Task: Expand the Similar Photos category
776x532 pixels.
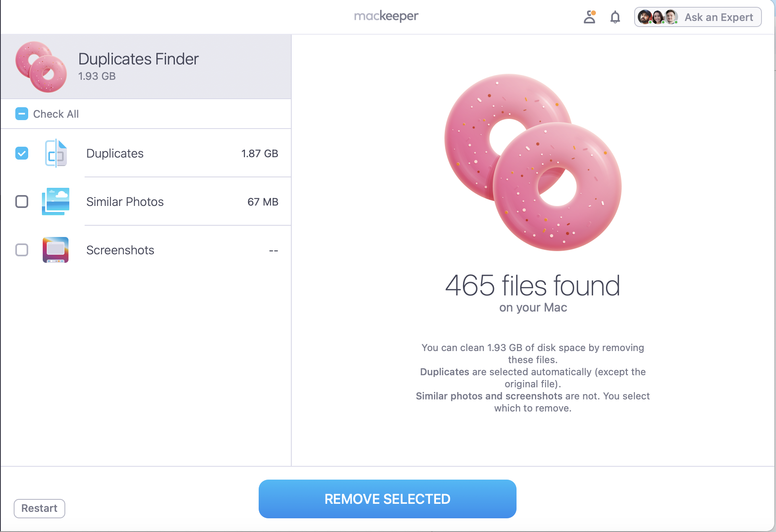Action: tap(161, 202)
